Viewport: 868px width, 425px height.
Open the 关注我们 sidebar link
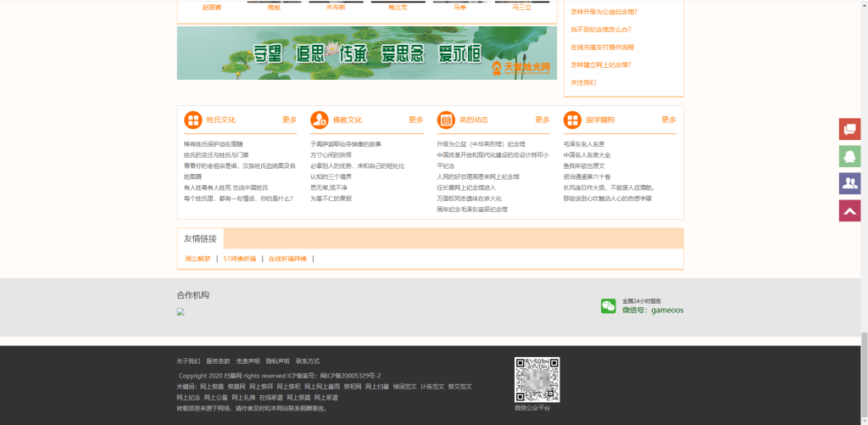click(x=583, y=82)
